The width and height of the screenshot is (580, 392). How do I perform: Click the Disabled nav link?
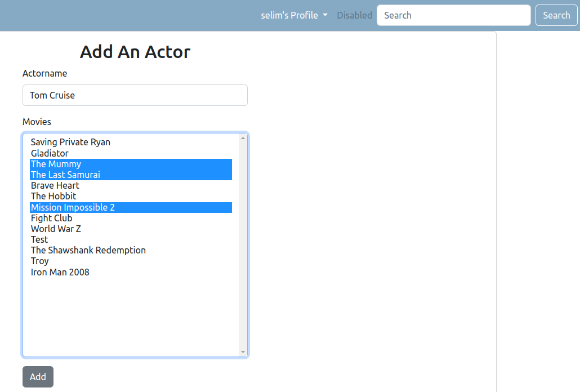point(354,15)
